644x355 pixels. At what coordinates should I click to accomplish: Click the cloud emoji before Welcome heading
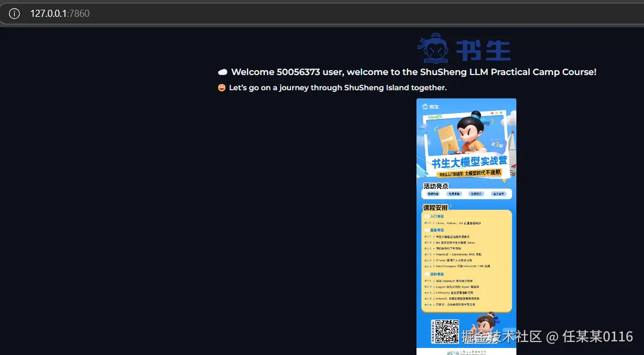tap(223, 72)
